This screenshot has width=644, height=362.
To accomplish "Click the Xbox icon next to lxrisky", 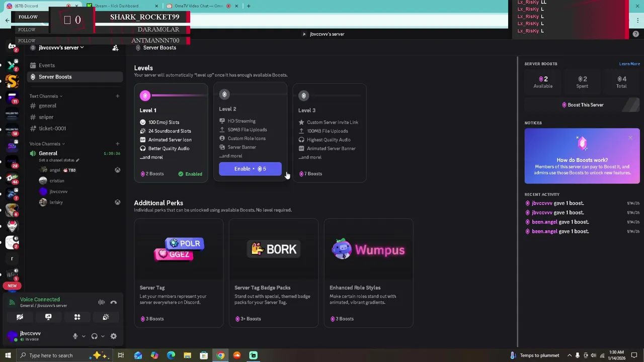I will point(117,202).
